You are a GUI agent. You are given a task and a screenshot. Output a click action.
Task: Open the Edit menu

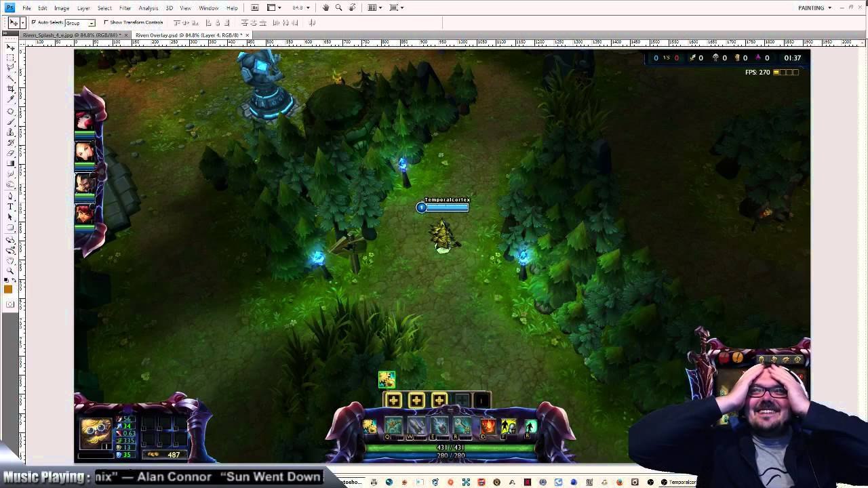tap(42, 7)
